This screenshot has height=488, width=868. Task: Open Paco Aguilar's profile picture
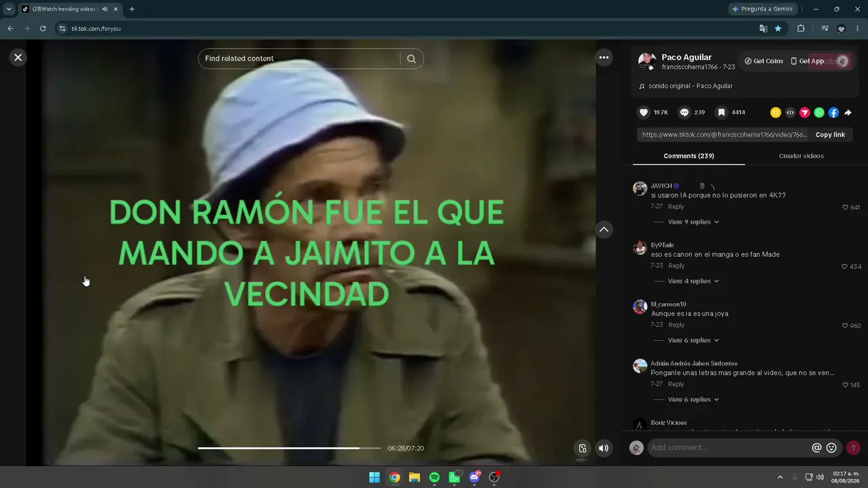point(646,62)
